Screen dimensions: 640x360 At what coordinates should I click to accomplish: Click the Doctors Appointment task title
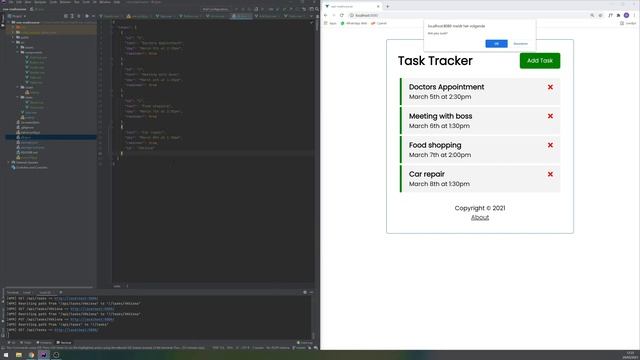point(446,87)
